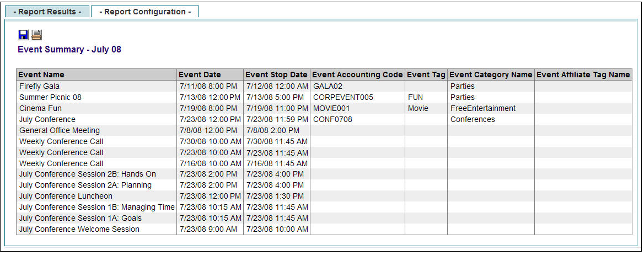Click the Event Category Name column header
This screenshot has height=255, width=644.
point(491,75)
